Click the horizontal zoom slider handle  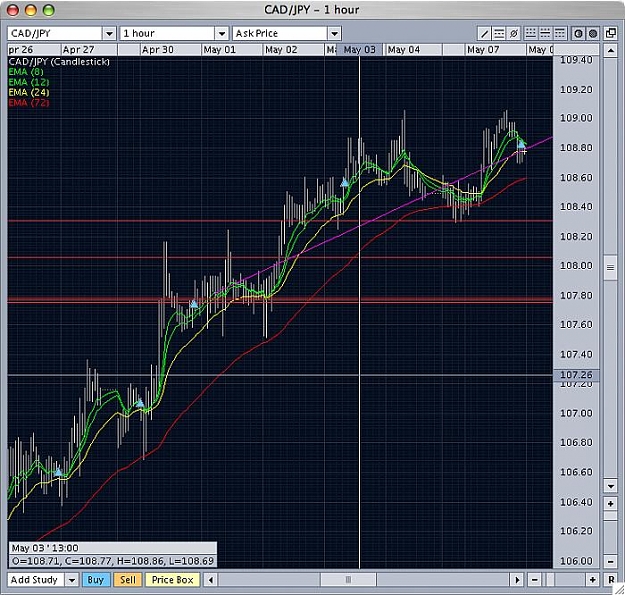[549, 580]
